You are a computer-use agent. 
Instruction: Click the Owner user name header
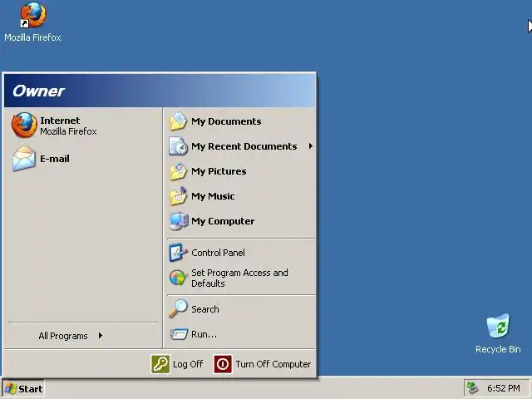pos(38,91)
